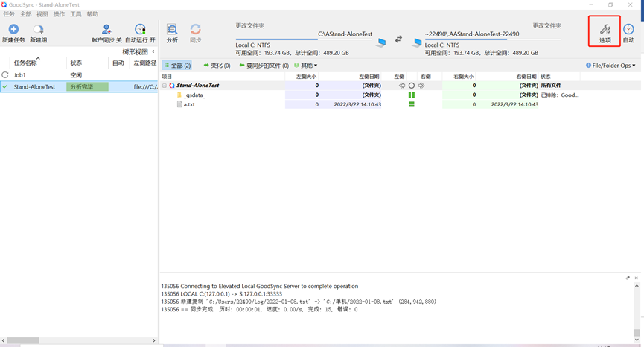644x347 pixels.
Task: Click the job list scroll-left arrow
Action: (3, 340)
